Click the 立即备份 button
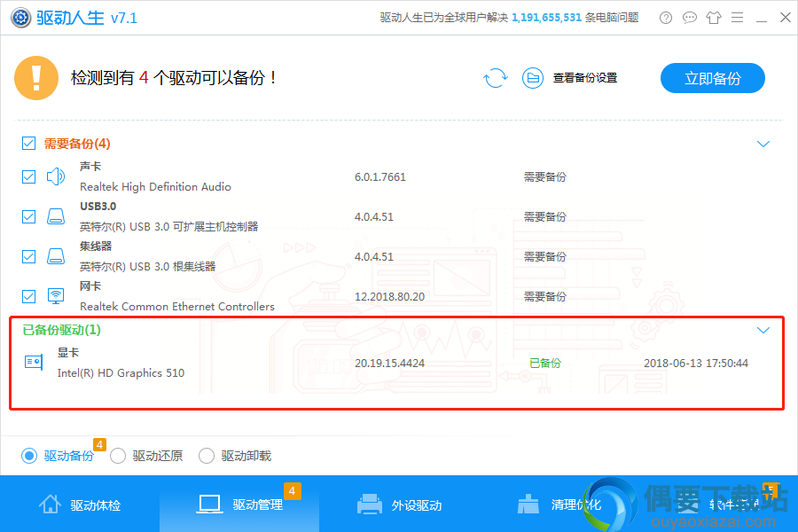The width and height of the screenshot is (798, 532). pos(713,78)
